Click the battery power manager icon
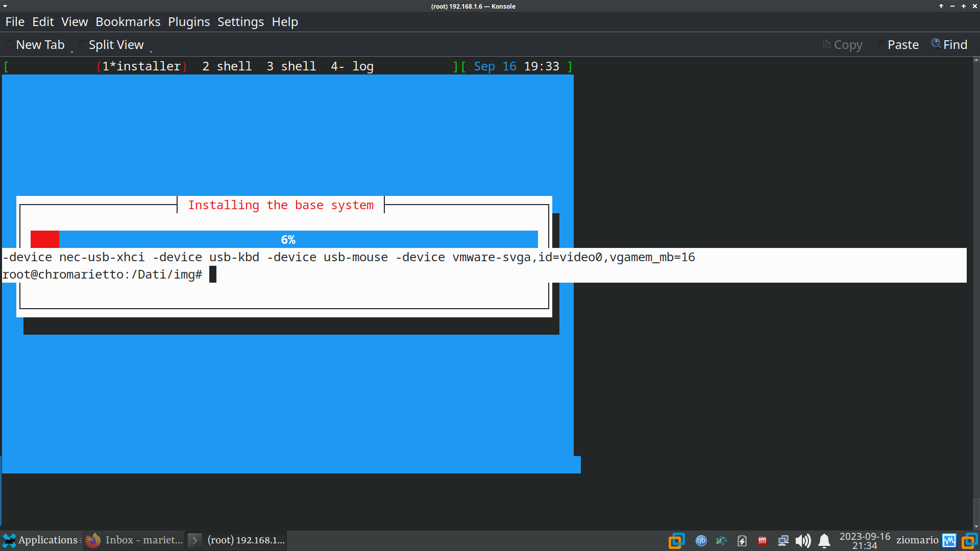Screen dimensions: 980x551 coord(742,541)
